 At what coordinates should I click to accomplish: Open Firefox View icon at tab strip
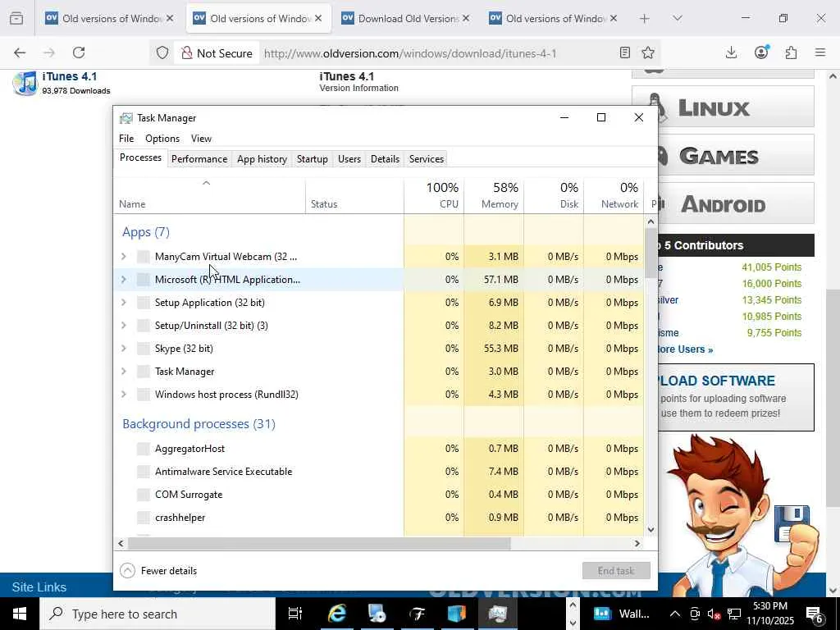(x=16, y=18)
